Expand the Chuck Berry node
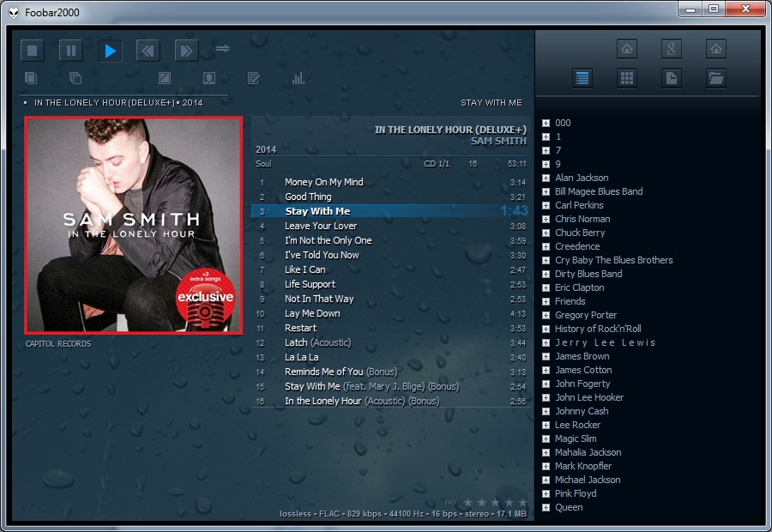The image size is (772, 532). 546,233
